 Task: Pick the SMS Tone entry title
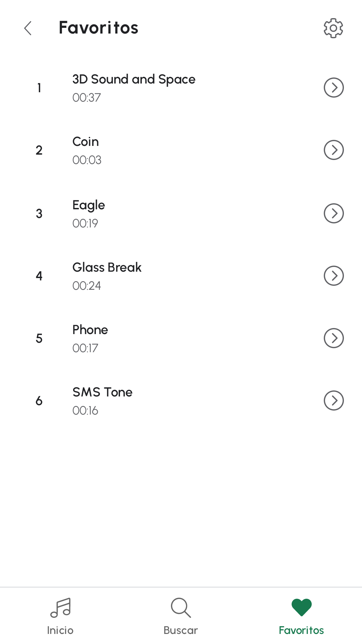102,392
